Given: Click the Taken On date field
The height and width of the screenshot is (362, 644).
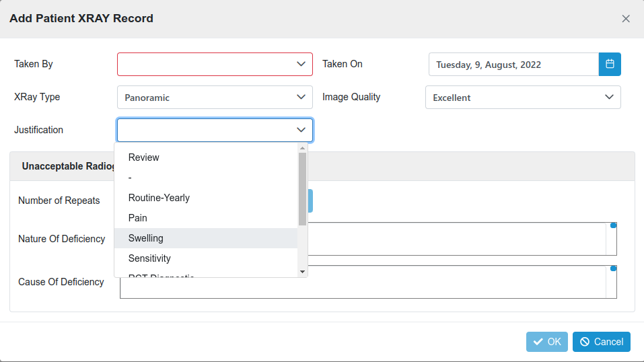Looking at the screenshot, I should [x=513, y=65].
